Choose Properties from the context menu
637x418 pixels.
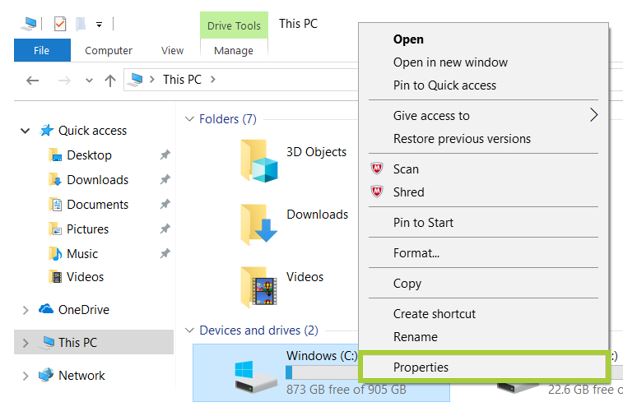coord(421,367)
